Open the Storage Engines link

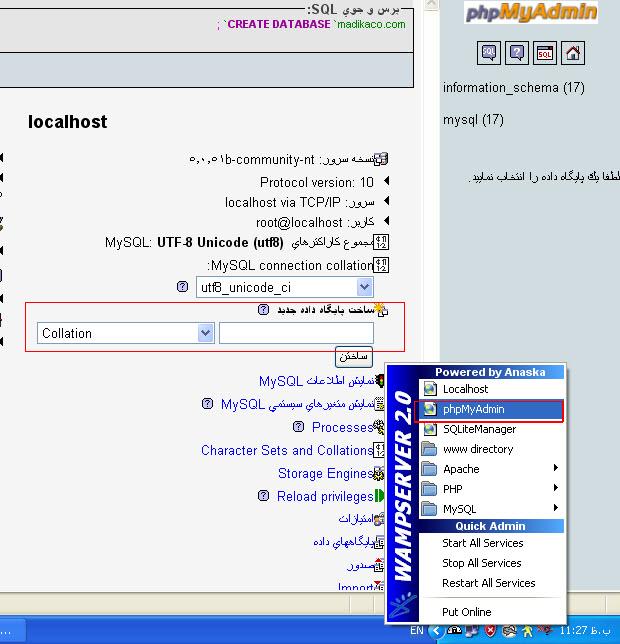click(325, 474)
